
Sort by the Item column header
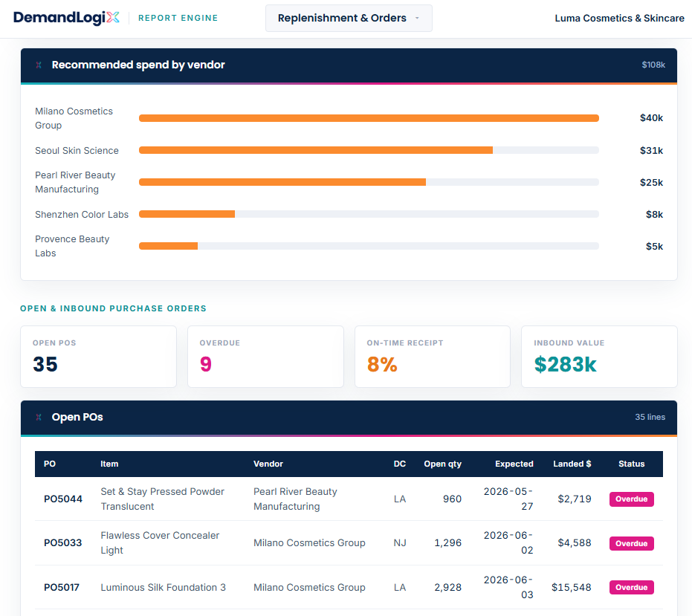coord(109,464)
